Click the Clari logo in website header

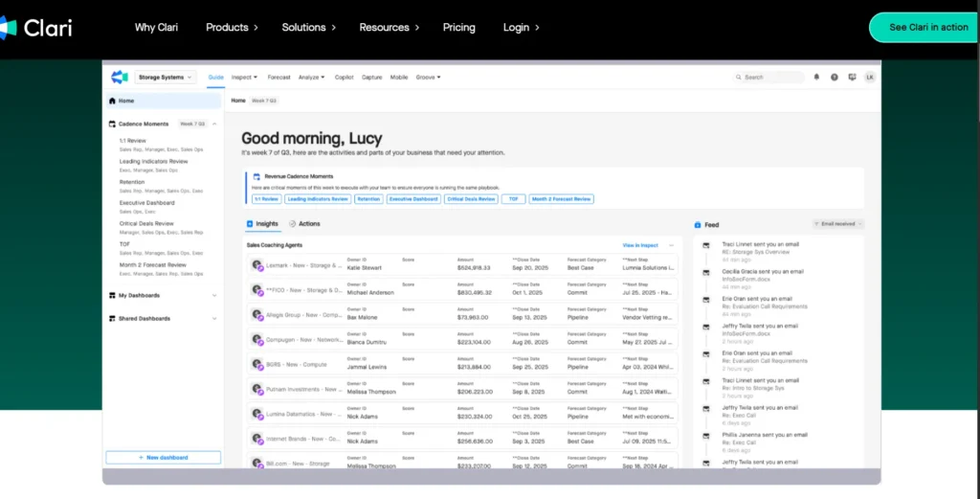click(x=35, y=28)
